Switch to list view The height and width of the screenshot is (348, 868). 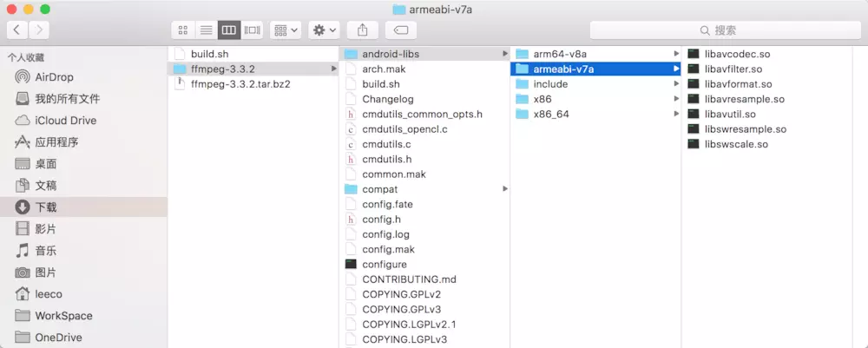[x=206, y=30]
